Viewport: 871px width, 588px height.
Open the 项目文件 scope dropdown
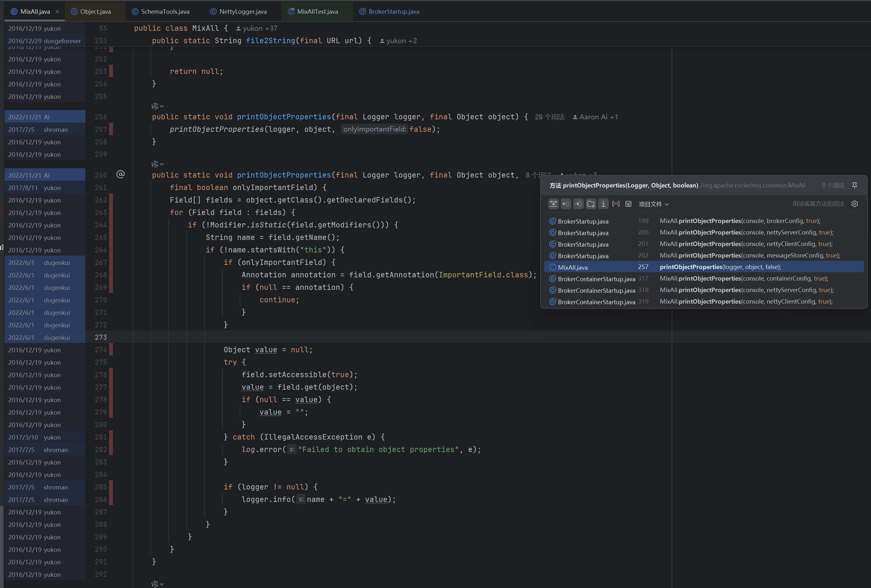click(x=654, y=204)
